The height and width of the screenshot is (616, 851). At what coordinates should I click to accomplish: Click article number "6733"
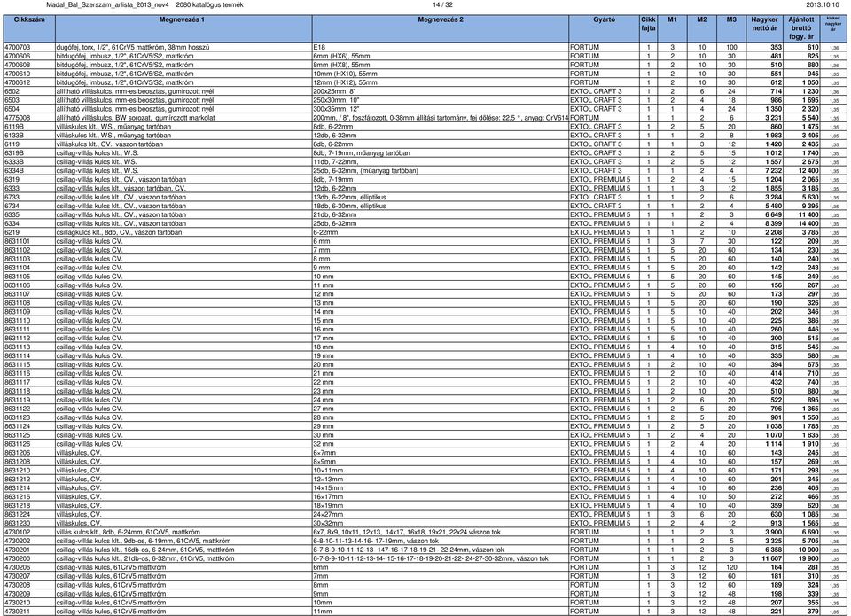pyautogui.click(x=12, y=197)
